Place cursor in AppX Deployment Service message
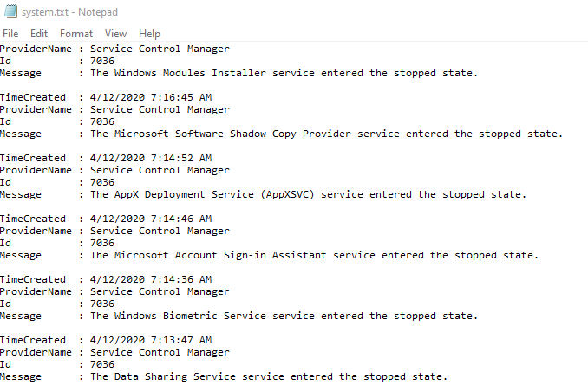 [307, 194]
